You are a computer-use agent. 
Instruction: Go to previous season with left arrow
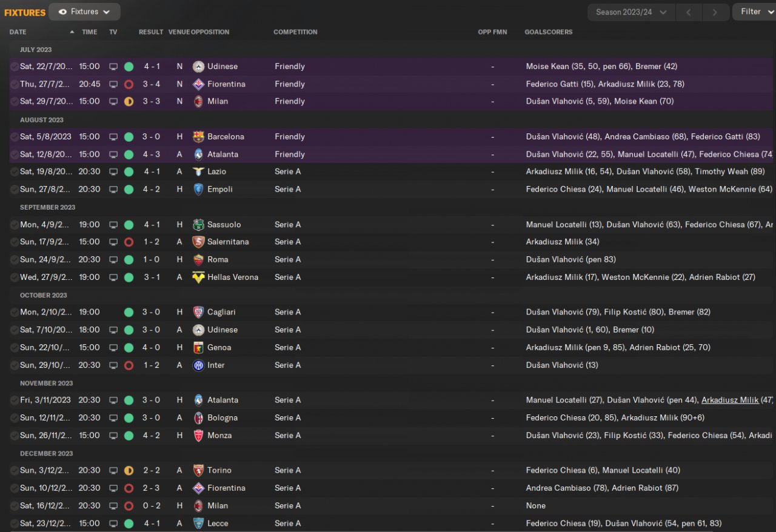pyautogui.click(x=689, y=12)
